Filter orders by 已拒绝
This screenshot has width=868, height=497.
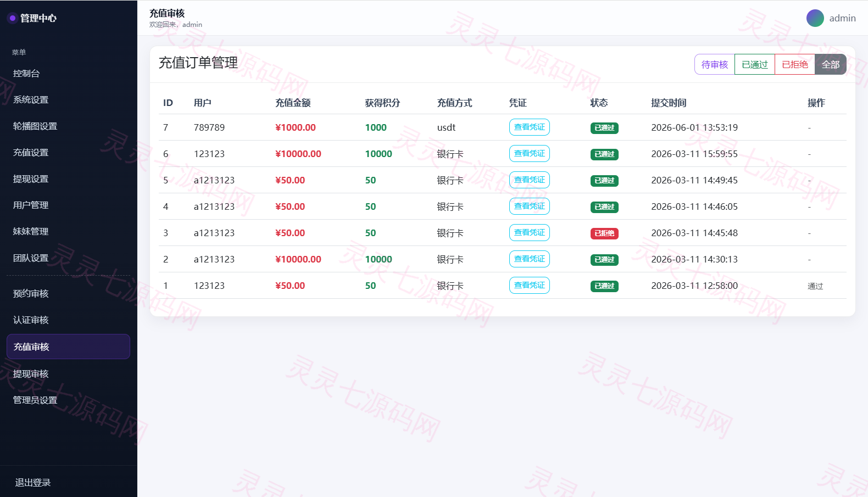click(x=795, y=64)
